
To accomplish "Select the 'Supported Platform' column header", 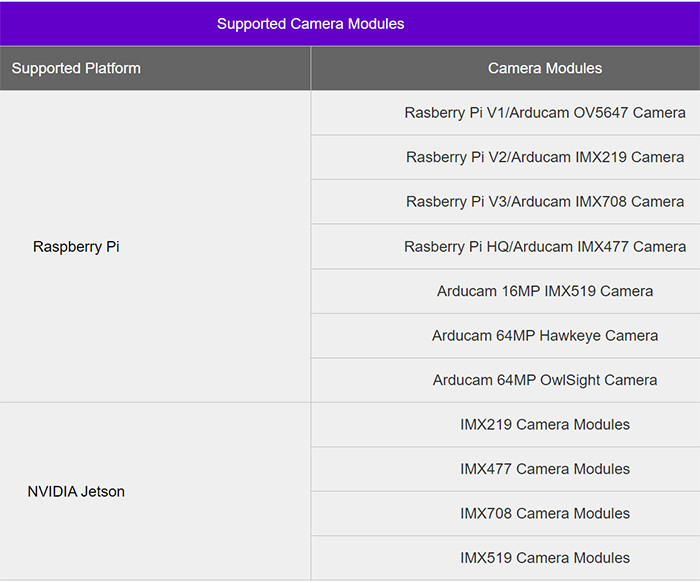I will 76,68.
